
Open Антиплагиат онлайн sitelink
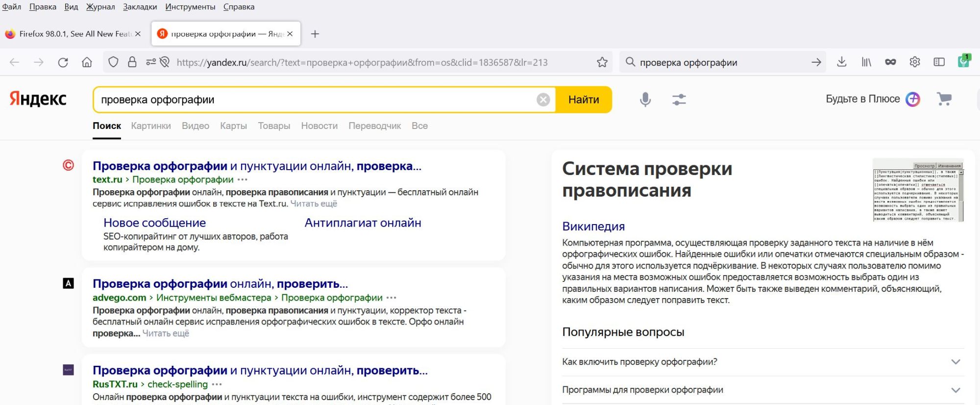[x=363, y=223]
